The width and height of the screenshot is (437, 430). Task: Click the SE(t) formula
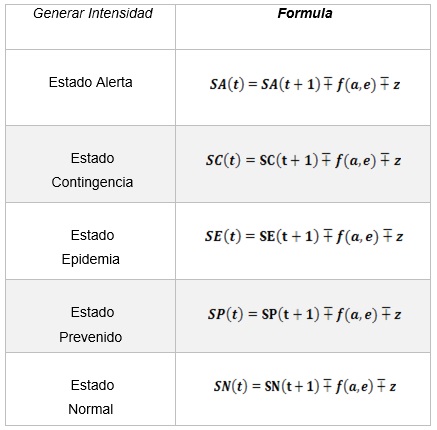pyautogui.click(x=304, y=236)
